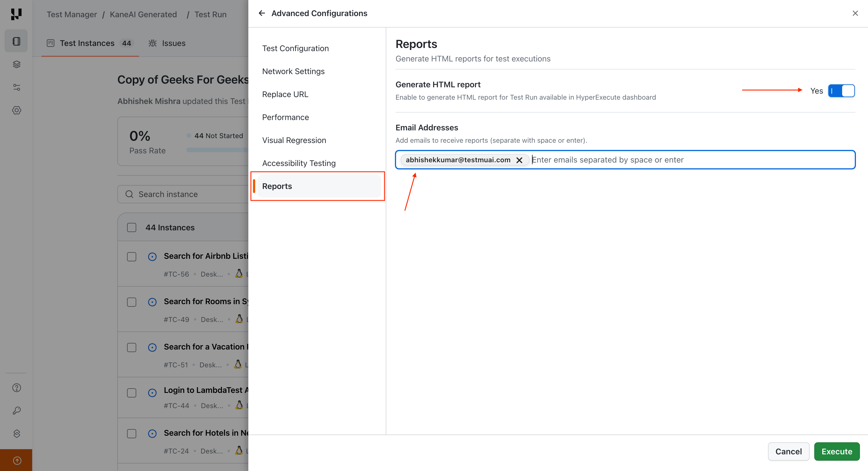
Task: Open status indicator for Search for Rooms test
Action: (x=152, y=302)
